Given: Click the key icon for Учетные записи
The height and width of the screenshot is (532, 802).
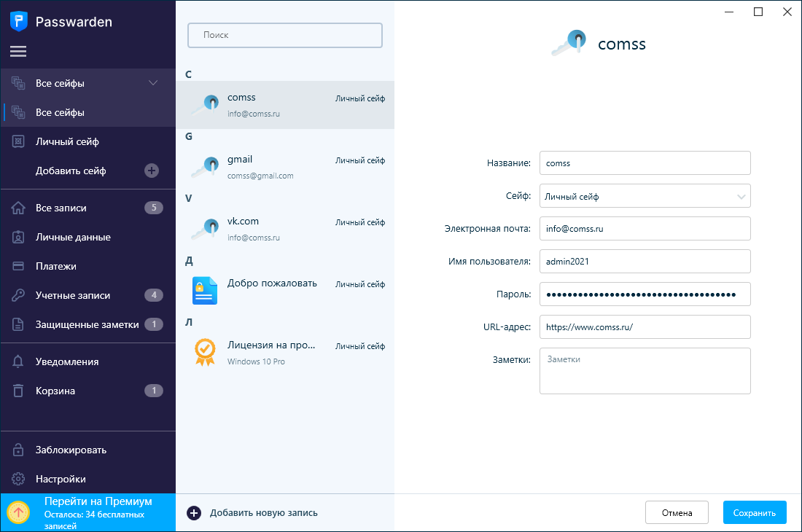Looking at the screenshot, I should click(18, 295).
